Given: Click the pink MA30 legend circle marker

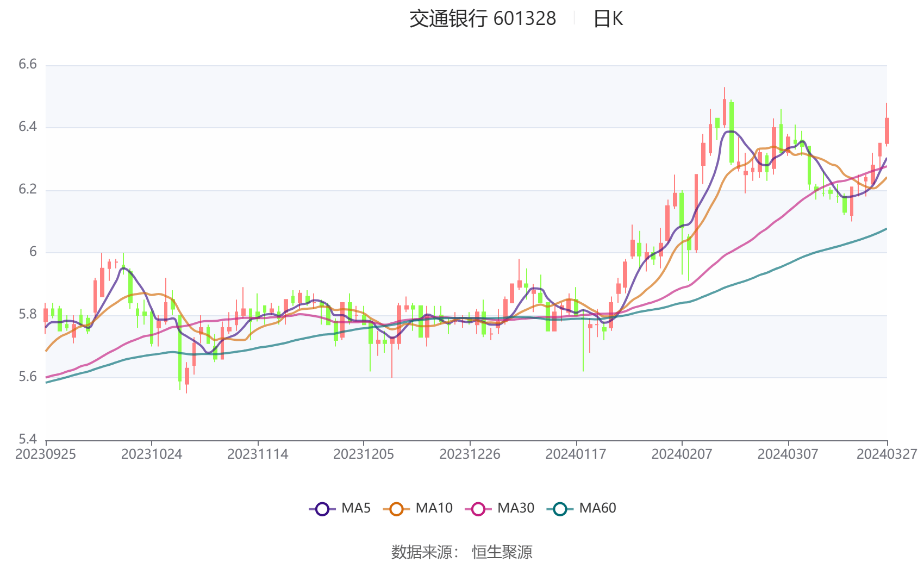Looking at the screenshot, I should coord(478,509).
